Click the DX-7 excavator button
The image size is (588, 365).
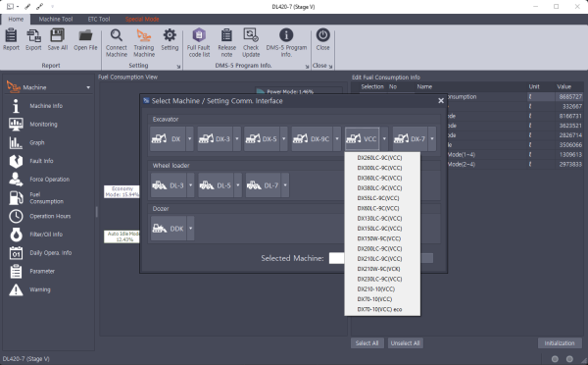(410, 139)
